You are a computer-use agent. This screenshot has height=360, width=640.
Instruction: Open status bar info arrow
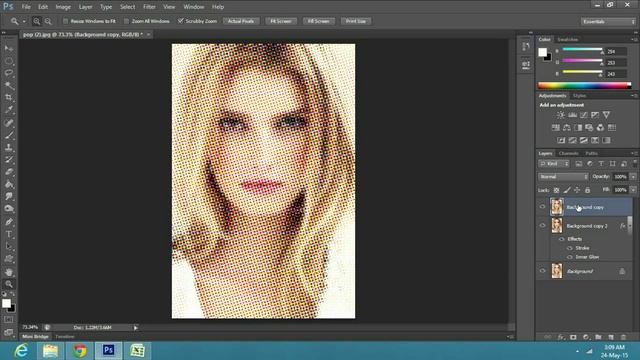136,327
